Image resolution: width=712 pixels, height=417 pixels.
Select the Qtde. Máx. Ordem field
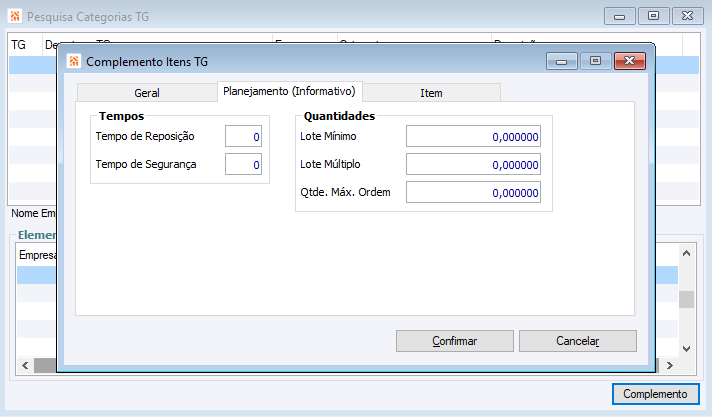coord(473,193)
